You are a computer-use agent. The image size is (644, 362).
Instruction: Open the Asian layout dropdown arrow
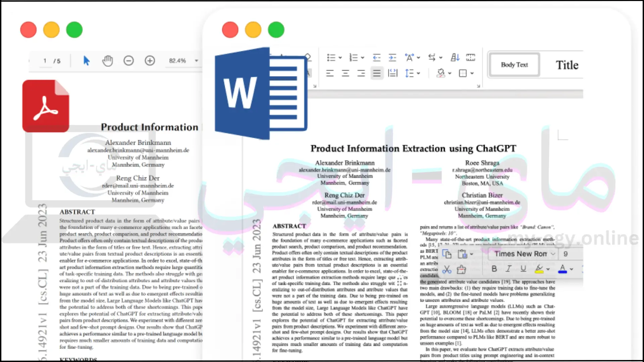(x=418, y=58)
